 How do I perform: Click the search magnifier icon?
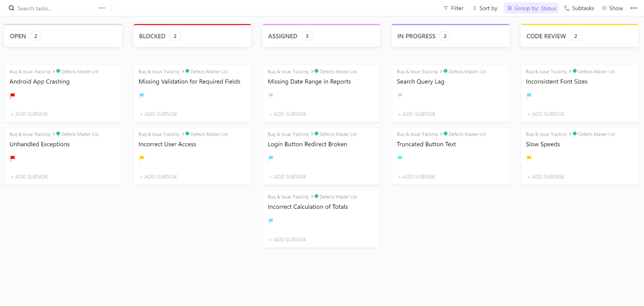coord(11,8)
